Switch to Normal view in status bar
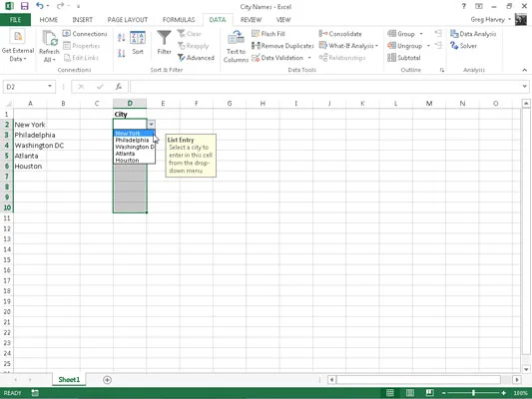The height and width of the screenshot is (399, 532). pyautogui.click(x=390, y=393)
